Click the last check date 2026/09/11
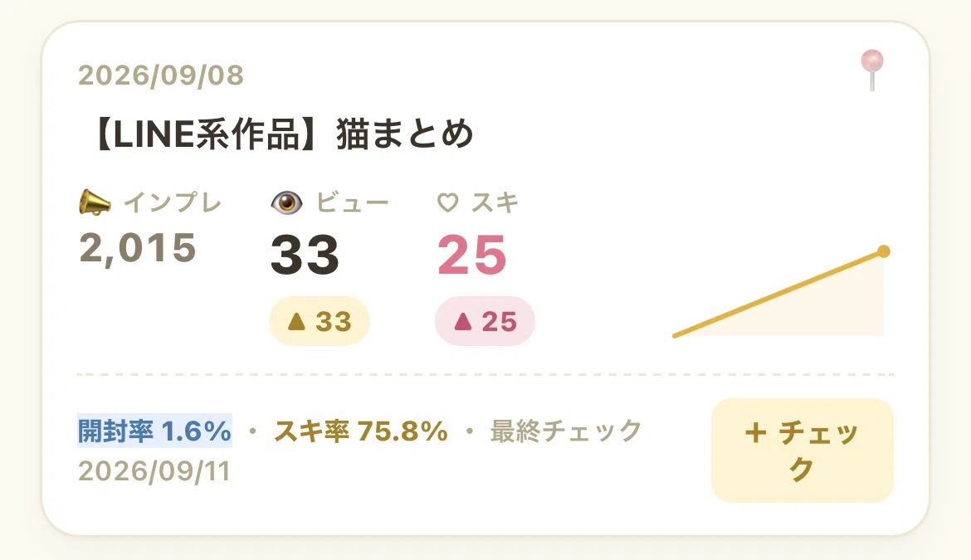 [x=154, y=471]
